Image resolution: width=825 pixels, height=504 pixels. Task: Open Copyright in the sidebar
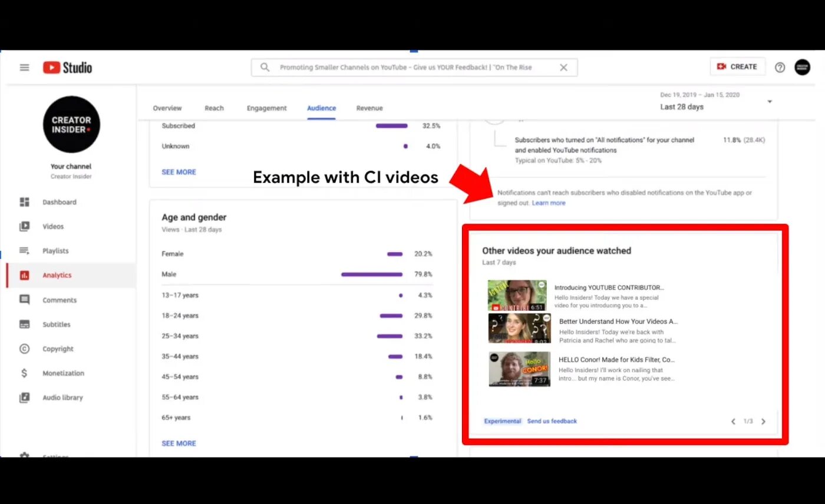click(x=71, y=349)
